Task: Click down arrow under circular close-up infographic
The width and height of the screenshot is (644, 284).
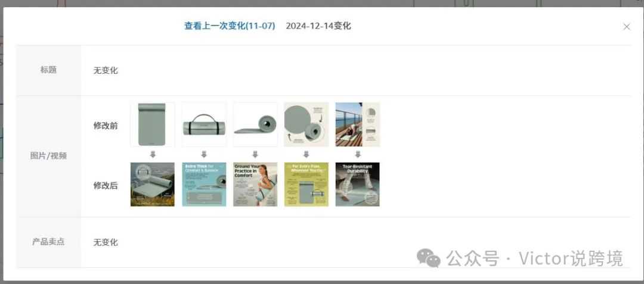Action: pos(306,154)
